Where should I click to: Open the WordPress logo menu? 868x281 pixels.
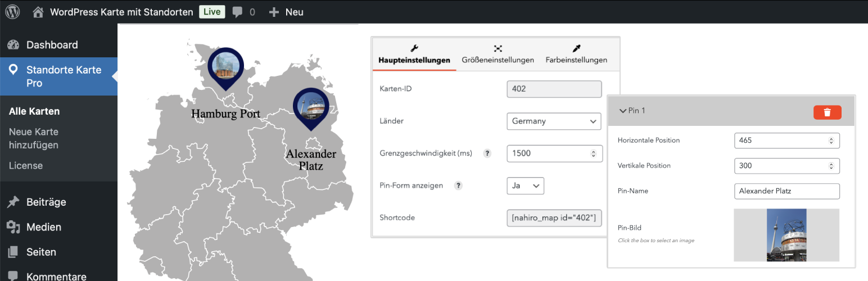point(12,12)
